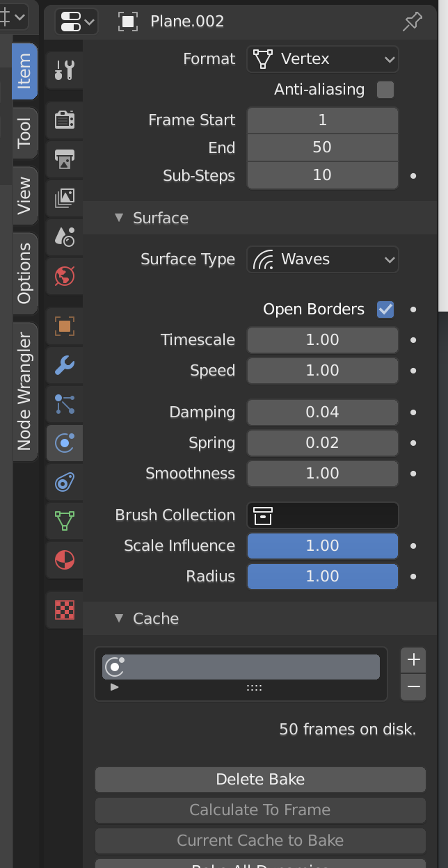
Task: Open the Modifier properties tab
Action: pos(64,365)
